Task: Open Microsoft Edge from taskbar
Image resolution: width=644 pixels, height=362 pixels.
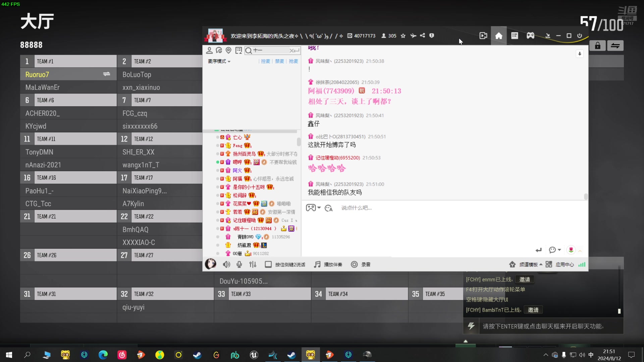Action: pos(103,355)
